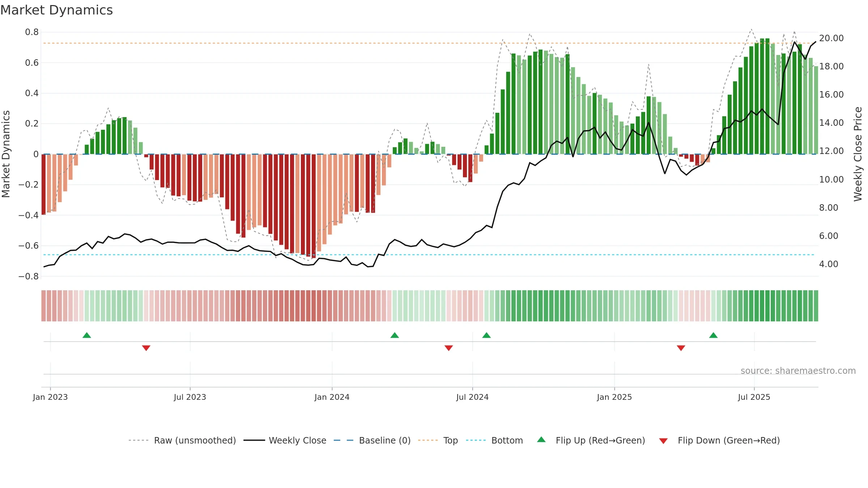Toggle the Baseline (0) legend entry
The width and height of the screenshot is (868, 488).
pos(372,440)
